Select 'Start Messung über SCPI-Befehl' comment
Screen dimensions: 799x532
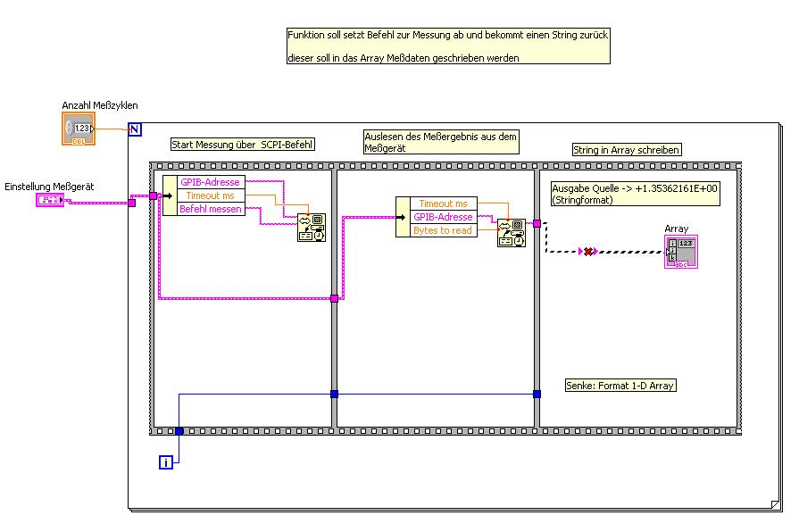(x=243, y=145)
